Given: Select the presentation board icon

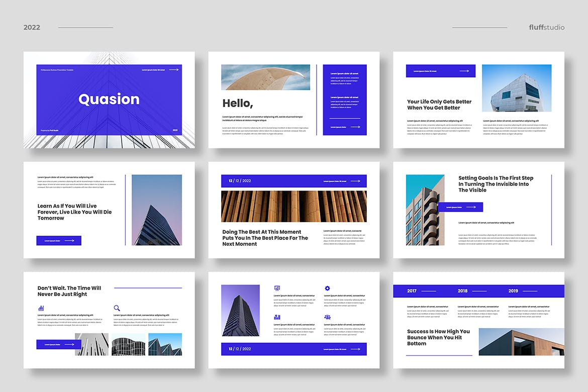Looking at the screenshot, I should click(x=277, y=288).
